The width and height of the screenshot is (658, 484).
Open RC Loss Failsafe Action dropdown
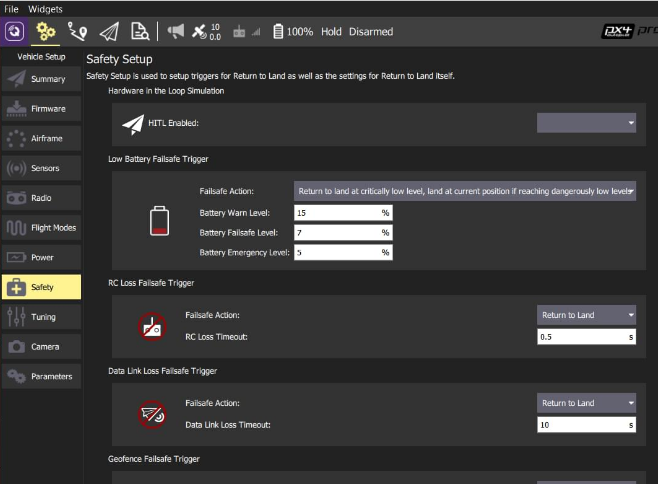coord(586,315)
